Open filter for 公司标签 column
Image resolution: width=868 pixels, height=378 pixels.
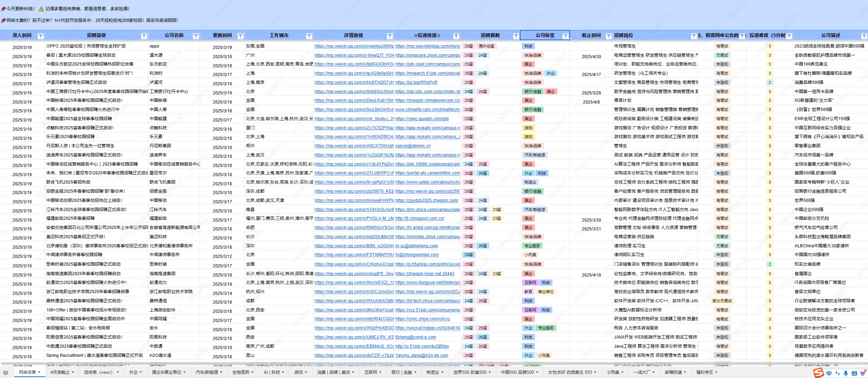565,36
